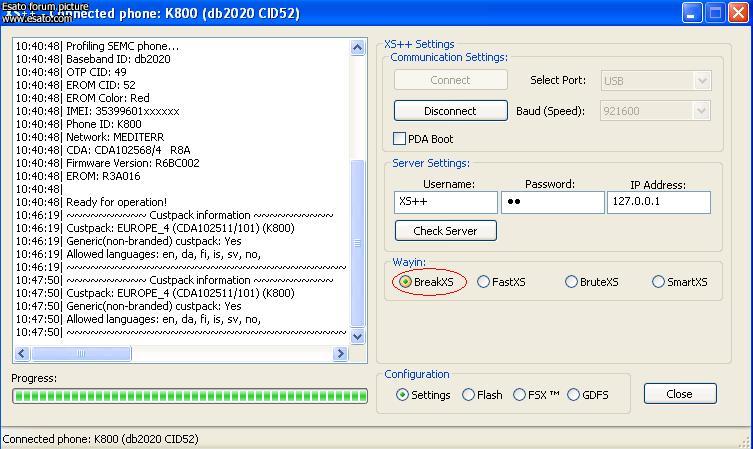Click the disabled Connect button
This screenshot has height=449, width=753.
(450, 80)
